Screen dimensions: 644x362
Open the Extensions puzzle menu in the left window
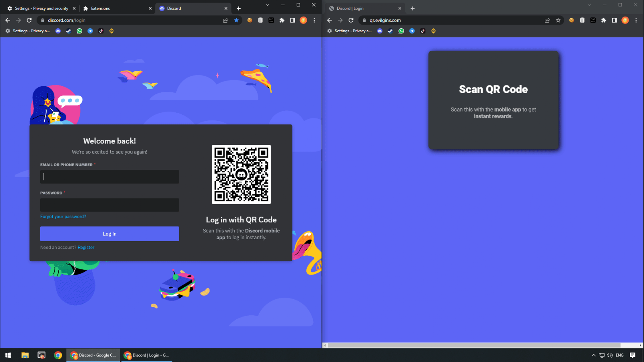pyautogui.click(x=282, y=20)
